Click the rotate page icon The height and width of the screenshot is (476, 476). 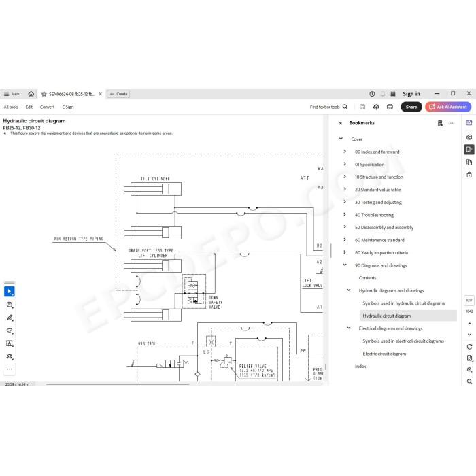[x=469, y=347]
